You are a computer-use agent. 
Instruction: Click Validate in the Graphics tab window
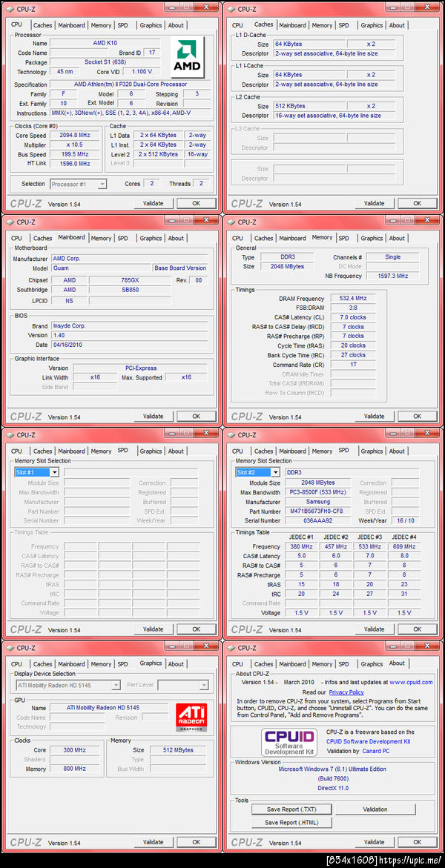point(154,842)
